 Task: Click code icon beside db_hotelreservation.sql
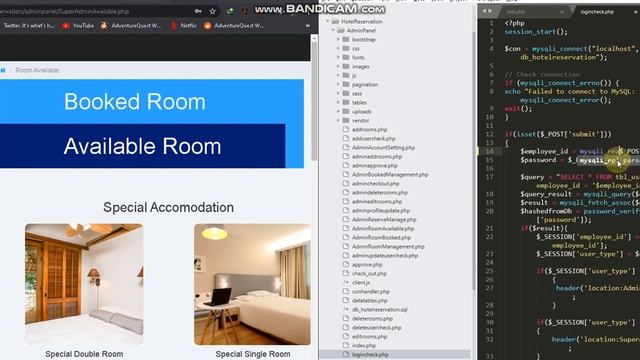point(346,309)
